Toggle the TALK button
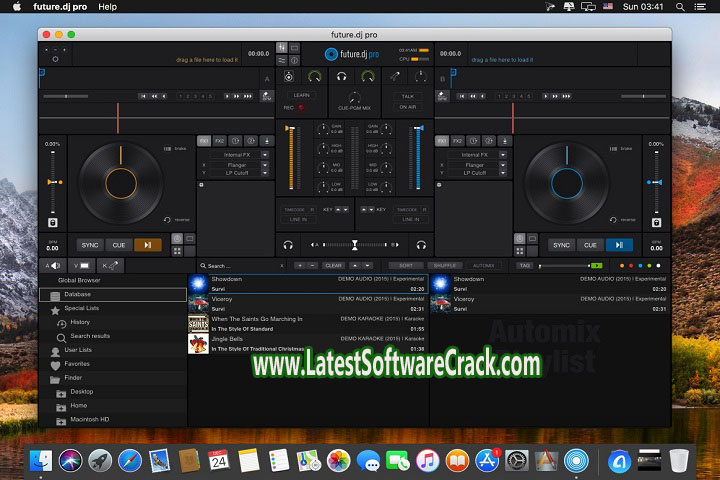 pos(408,96)
